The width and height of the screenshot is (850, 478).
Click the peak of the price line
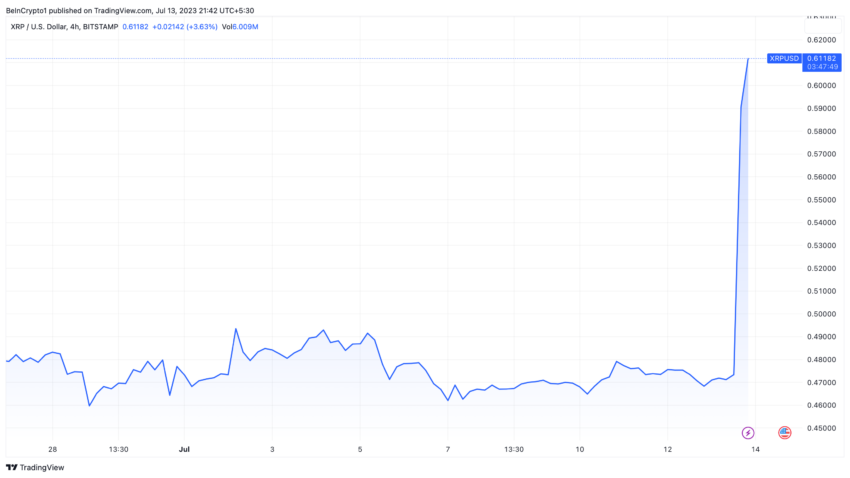click(x=748, y=59)
